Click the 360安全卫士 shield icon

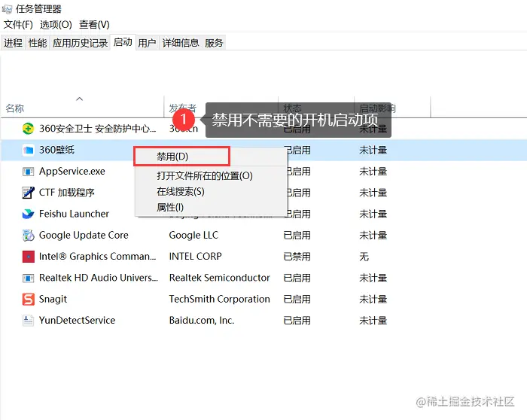28,129
